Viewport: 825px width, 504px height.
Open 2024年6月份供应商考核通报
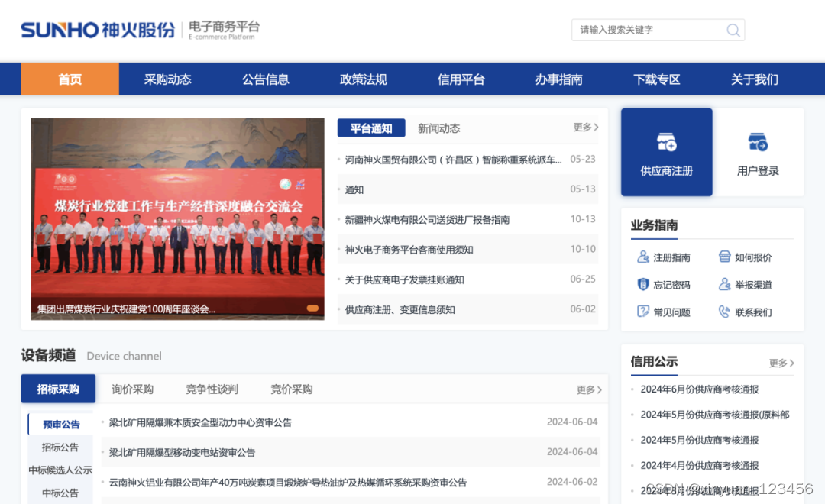pos(699,389)
